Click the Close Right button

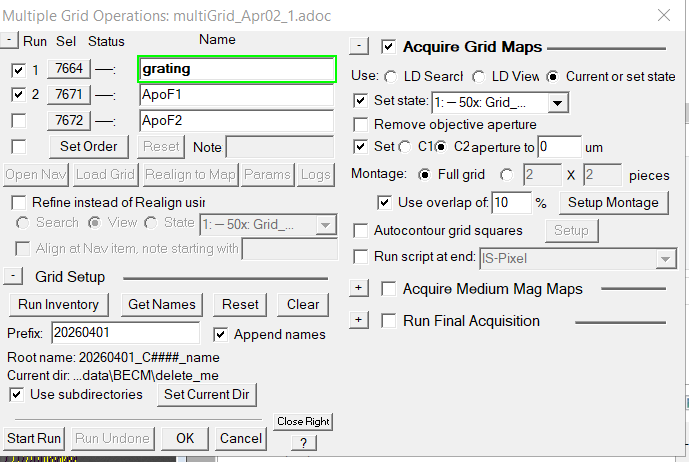tap(303, 422)
